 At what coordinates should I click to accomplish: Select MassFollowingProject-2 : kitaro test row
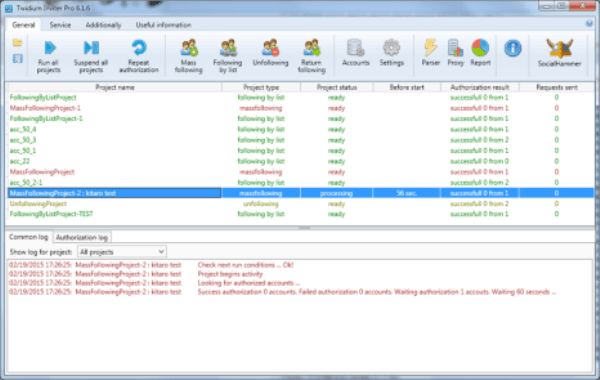coord(301,193)
